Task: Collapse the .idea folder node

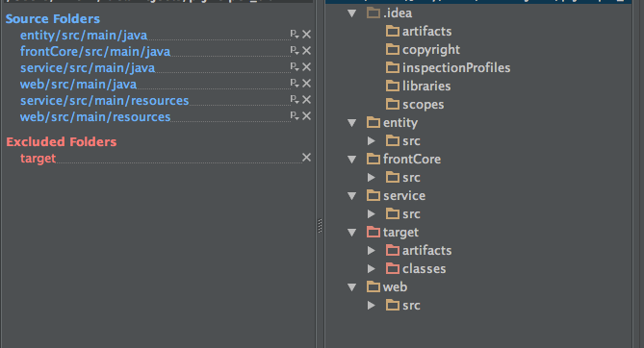Action: coord(352,13)
